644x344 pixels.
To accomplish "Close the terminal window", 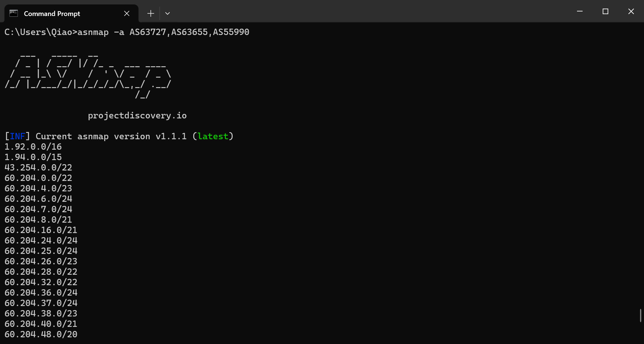I will click(631, 11).
